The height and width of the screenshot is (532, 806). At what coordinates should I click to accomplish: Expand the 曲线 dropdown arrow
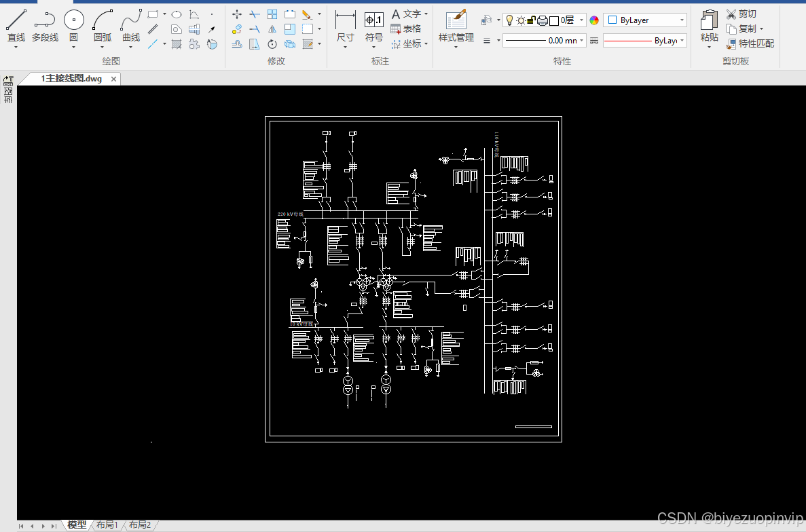pyautogui.click(x=131, y=47)
